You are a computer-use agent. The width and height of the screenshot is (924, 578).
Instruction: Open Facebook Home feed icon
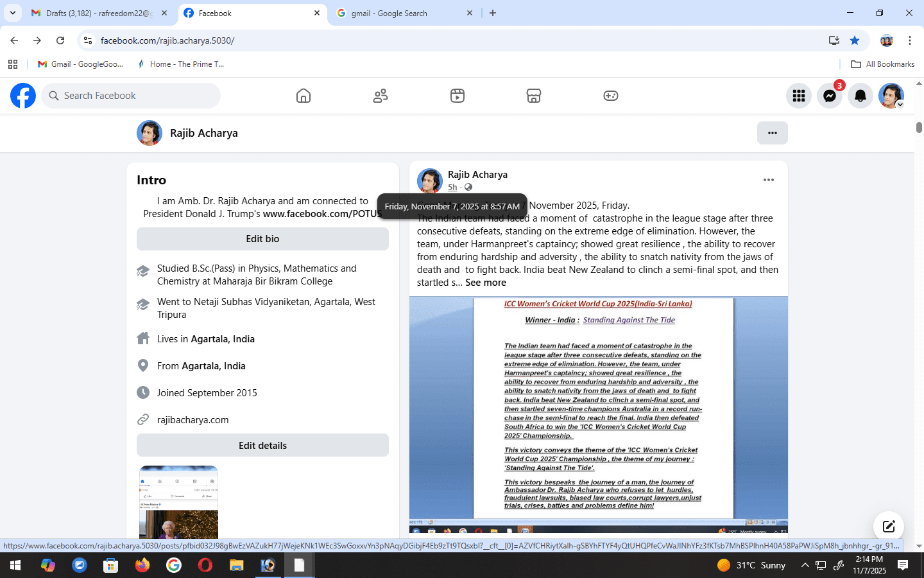(304, 96)
